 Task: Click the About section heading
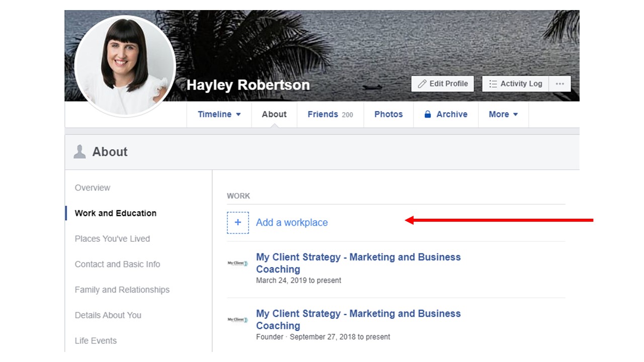pos(110,152)
